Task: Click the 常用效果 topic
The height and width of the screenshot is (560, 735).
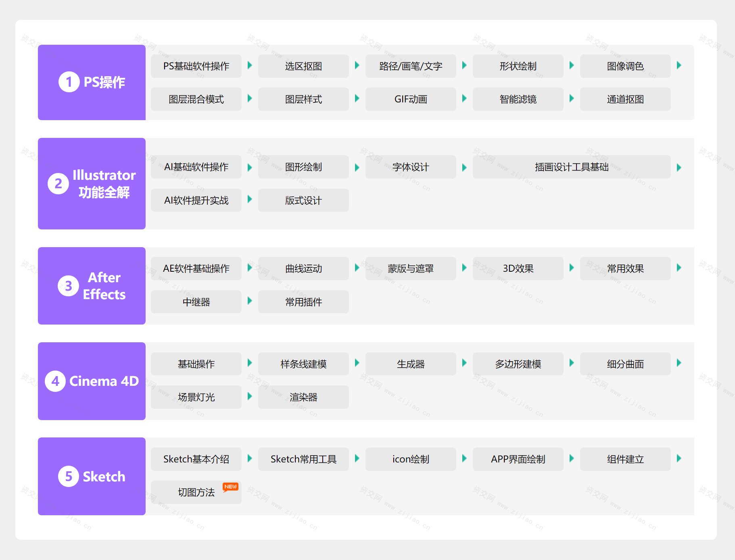Action: click(625, 269)
